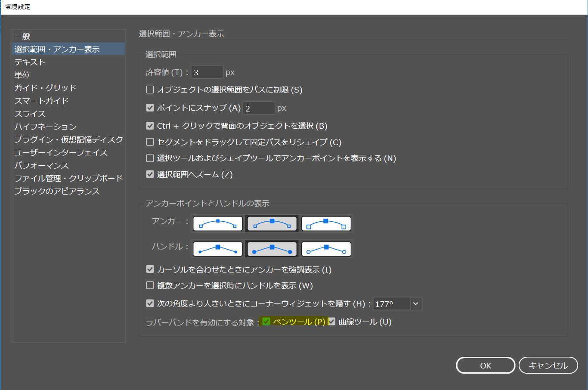This screenshot has width=588, height=390.
Task: Click the キャンセル button
Action: point(548,365)
